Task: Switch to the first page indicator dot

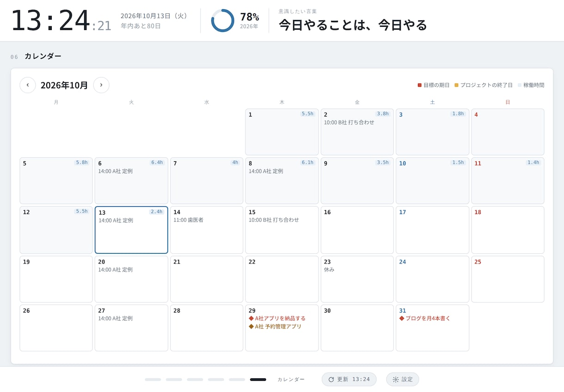Action: [x=153, y=380]
